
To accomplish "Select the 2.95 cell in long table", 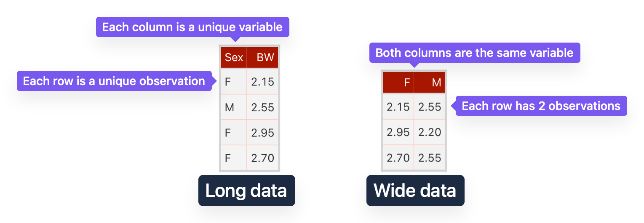I will click(262, 132).
